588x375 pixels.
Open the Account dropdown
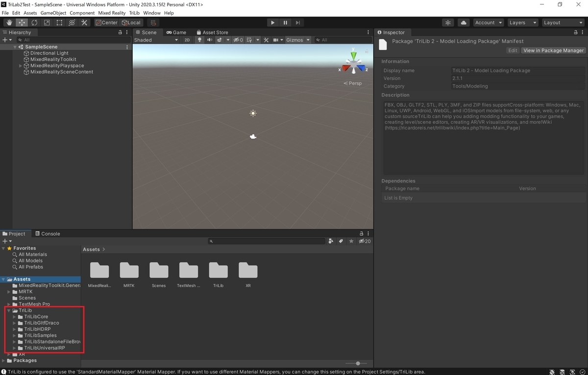click(x=489, y=23)
